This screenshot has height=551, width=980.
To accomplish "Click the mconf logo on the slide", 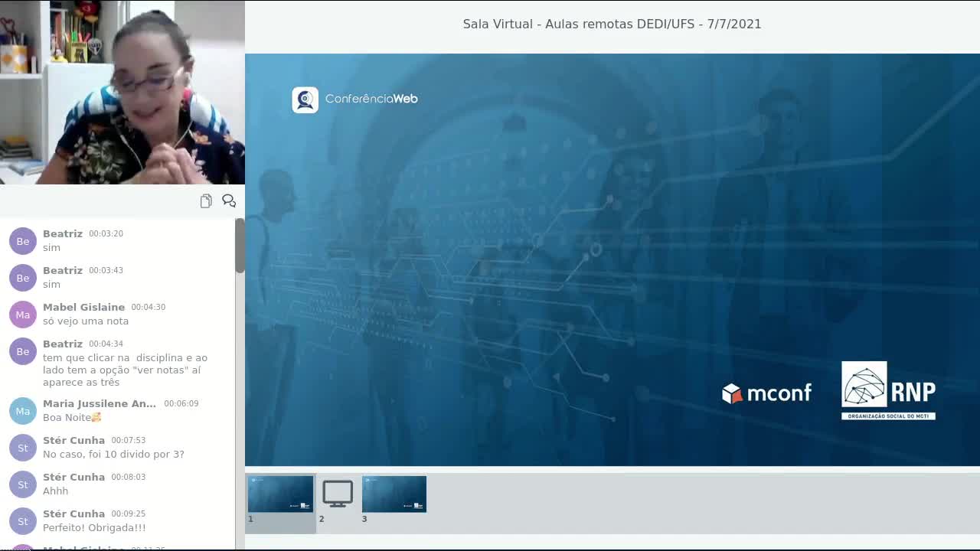I will tap(766, 393).
